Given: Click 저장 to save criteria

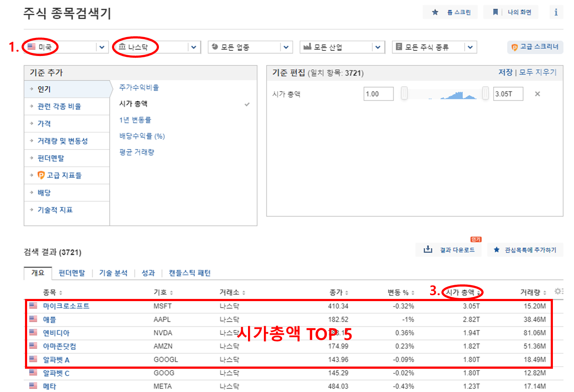Looking at the screenshot, I should click(x=506, y=72).
